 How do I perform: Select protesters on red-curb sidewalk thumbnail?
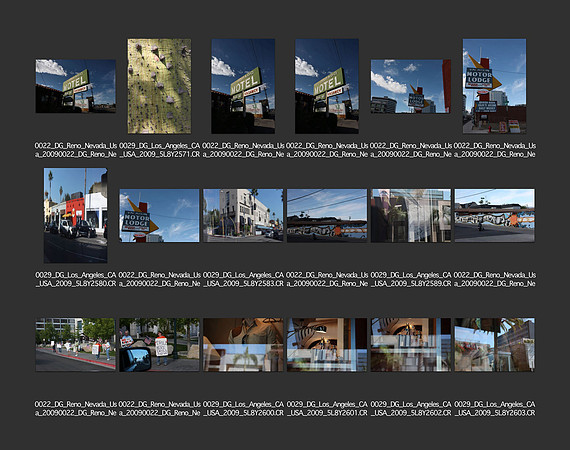pyautogui.click(x=76, y=345)
